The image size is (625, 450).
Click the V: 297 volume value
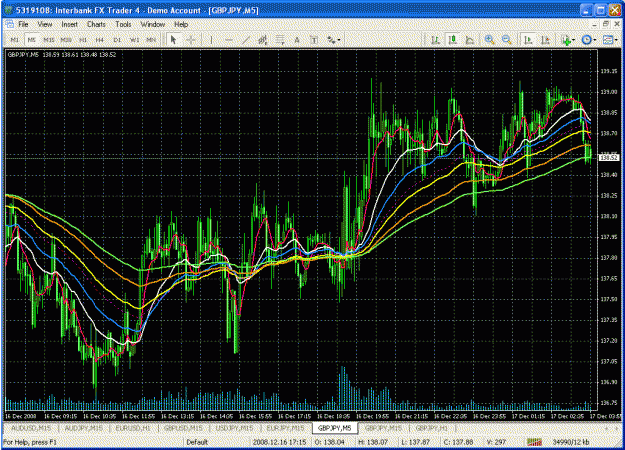[496, 442]
